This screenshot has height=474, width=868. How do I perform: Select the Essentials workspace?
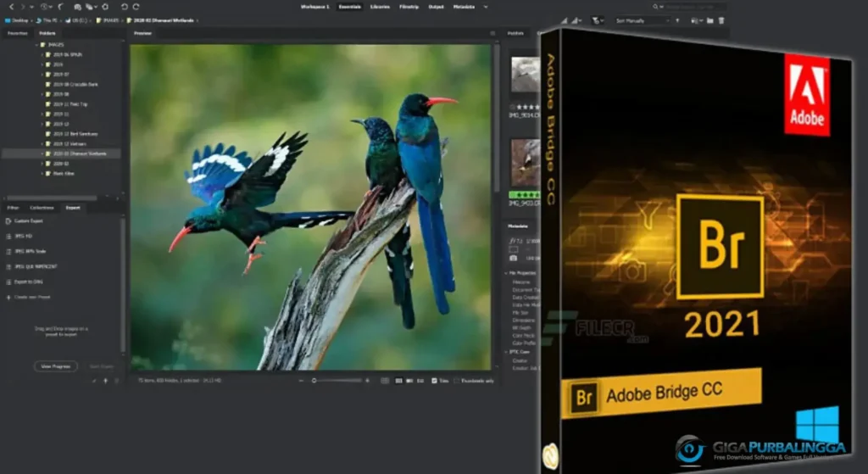350,7
